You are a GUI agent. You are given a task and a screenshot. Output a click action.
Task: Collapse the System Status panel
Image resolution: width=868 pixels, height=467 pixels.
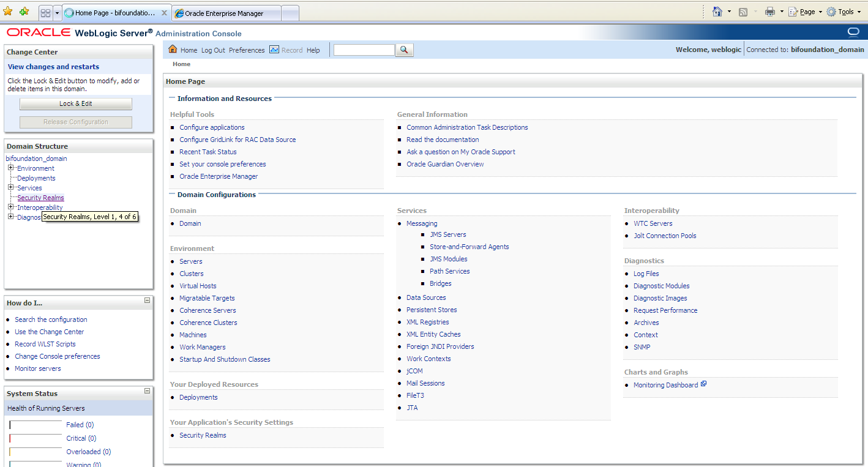click(x=147, y=391)
